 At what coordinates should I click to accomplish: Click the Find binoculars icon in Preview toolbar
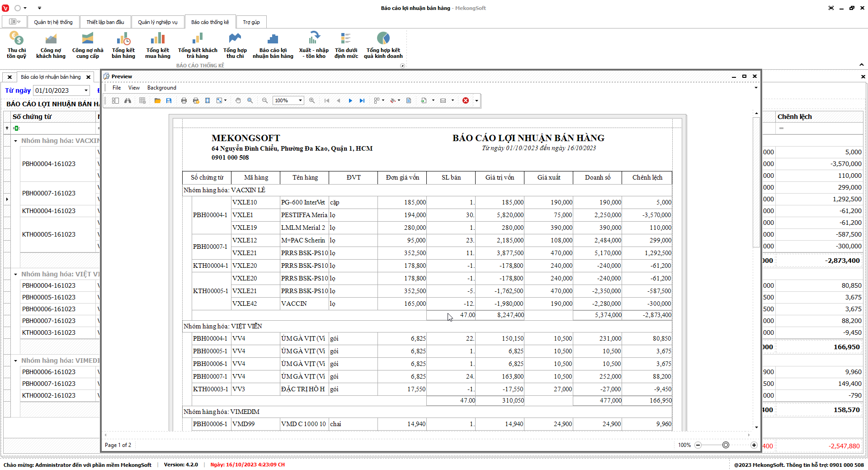(x=128, y=100)
